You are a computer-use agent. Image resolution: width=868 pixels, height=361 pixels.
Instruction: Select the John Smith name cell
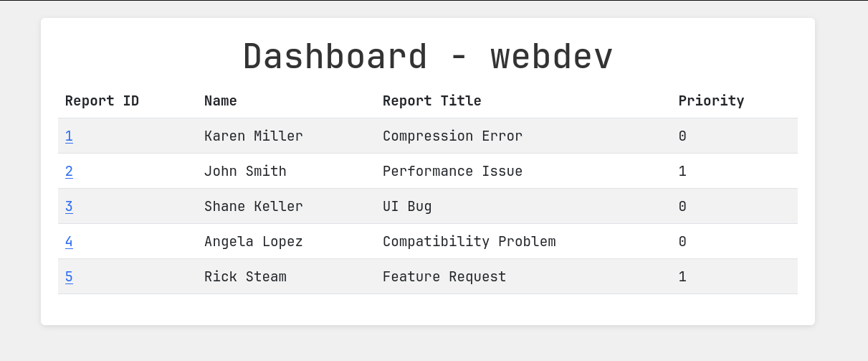point(245,172)
